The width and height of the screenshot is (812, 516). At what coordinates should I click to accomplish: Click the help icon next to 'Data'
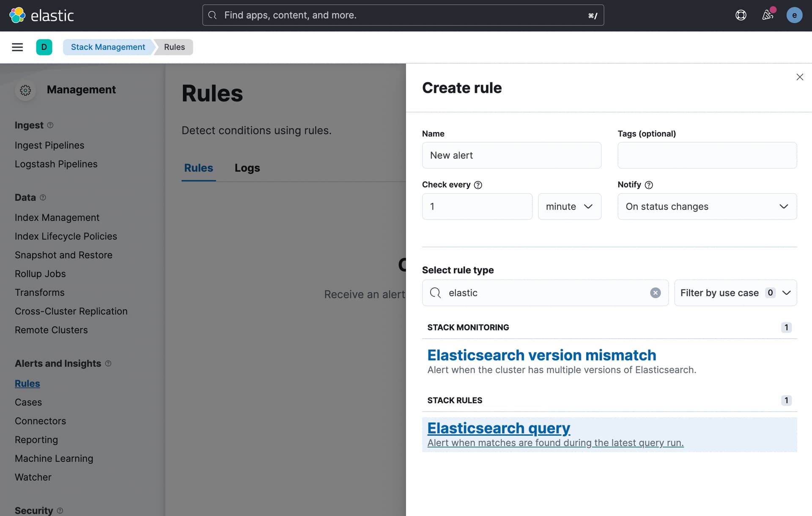click(43, 197)
